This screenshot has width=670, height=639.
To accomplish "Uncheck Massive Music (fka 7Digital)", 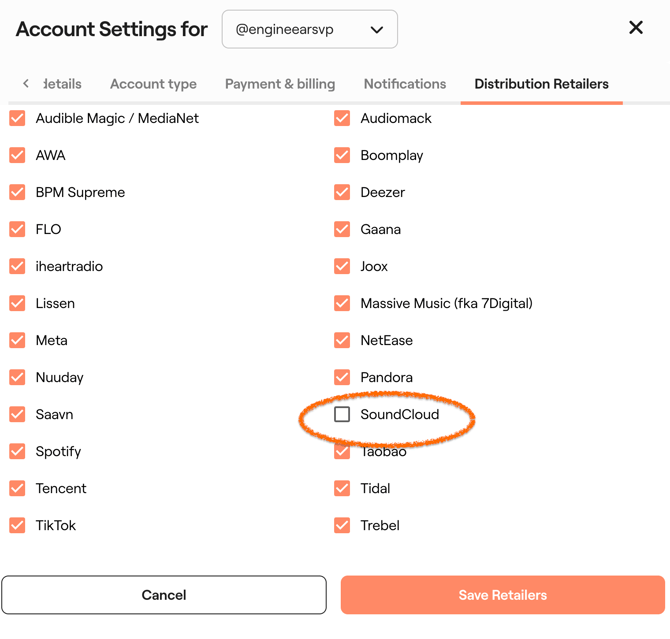I will (x=342, y=303).
